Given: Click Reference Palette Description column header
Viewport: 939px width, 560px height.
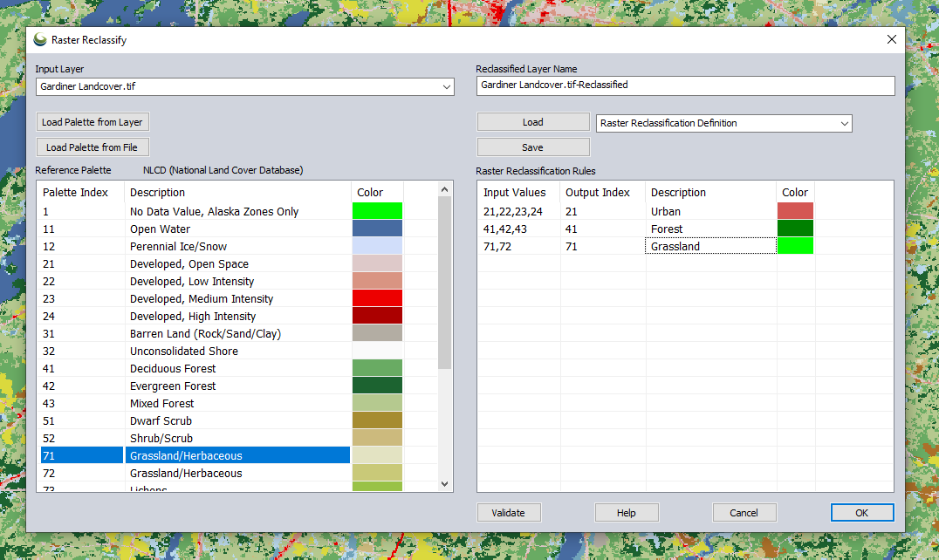Looking at the screenshot, I should (237, 193).
